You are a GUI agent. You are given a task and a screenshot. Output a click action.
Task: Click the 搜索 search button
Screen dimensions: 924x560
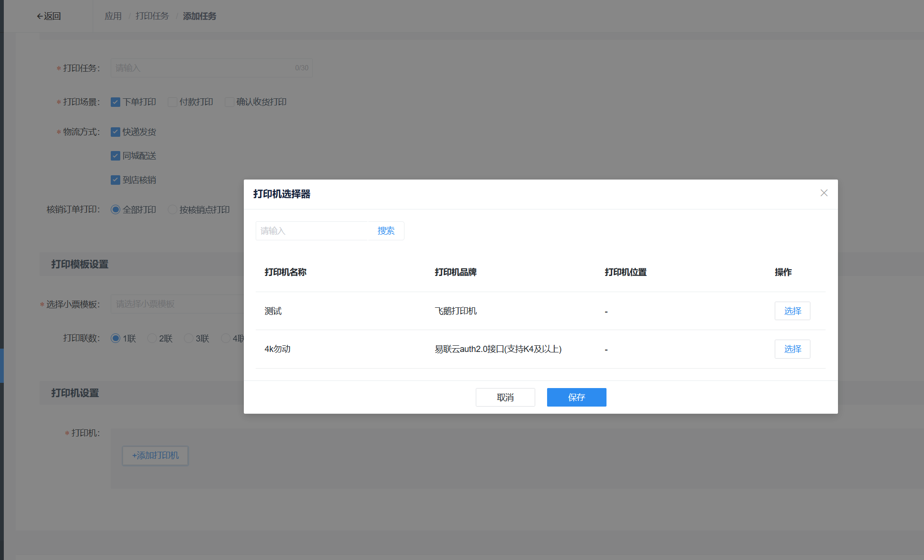[385, 231]
